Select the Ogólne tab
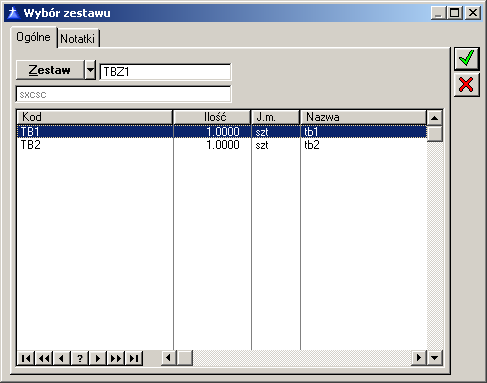The width and height of the screenshot is (487, 383). [x=33, y=37]
